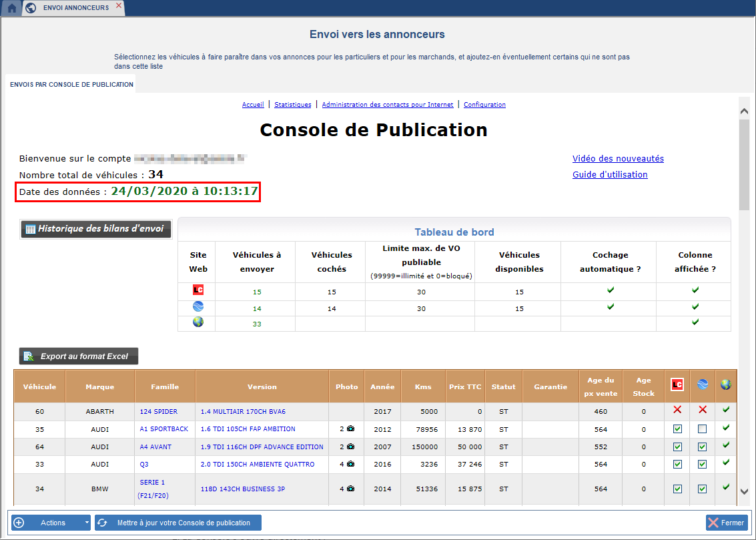Open the Guide d'utilisation link
The image size is (756, 540).
tap(610, 174)
